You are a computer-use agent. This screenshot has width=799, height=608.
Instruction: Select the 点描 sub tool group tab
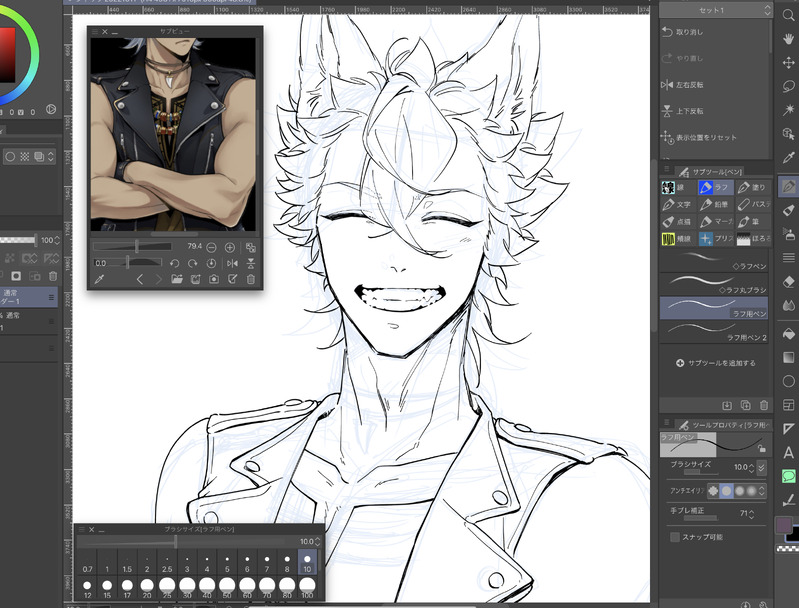[678, 221]
